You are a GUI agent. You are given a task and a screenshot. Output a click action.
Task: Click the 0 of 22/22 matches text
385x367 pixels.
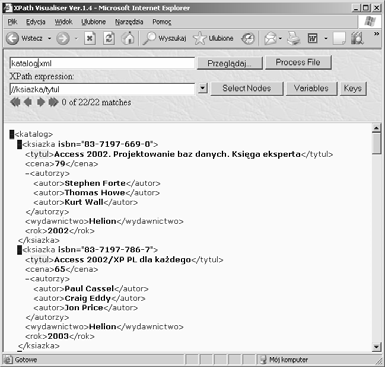tap(96, 102)
